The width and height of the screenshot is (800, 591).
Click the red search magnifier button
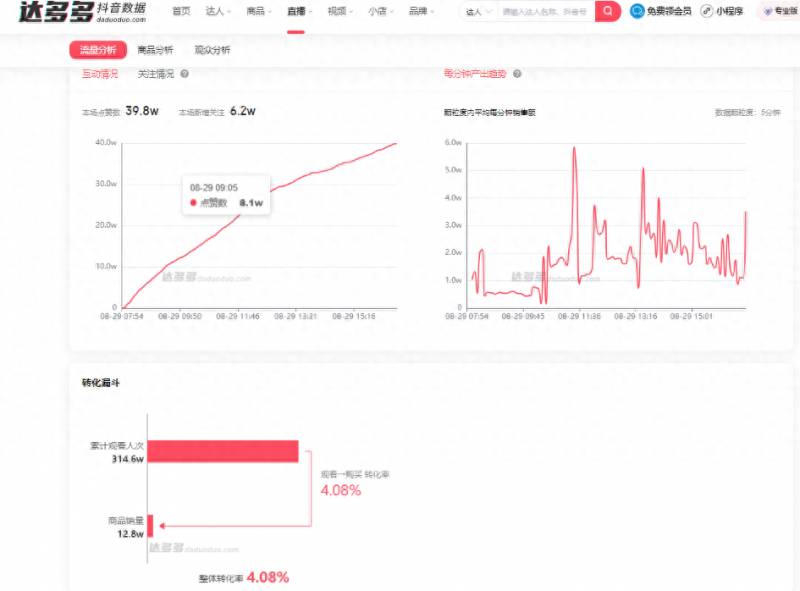pos(608,11)
